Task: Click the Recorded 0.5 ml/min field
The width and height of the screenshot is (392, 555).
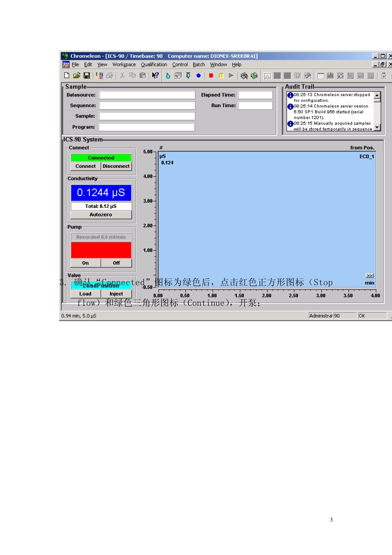Action: coord(101,237)
